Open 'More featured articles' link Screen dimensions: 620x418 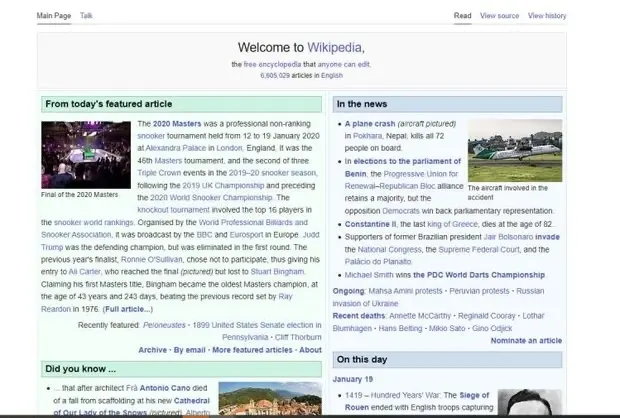tap(252, 350)
